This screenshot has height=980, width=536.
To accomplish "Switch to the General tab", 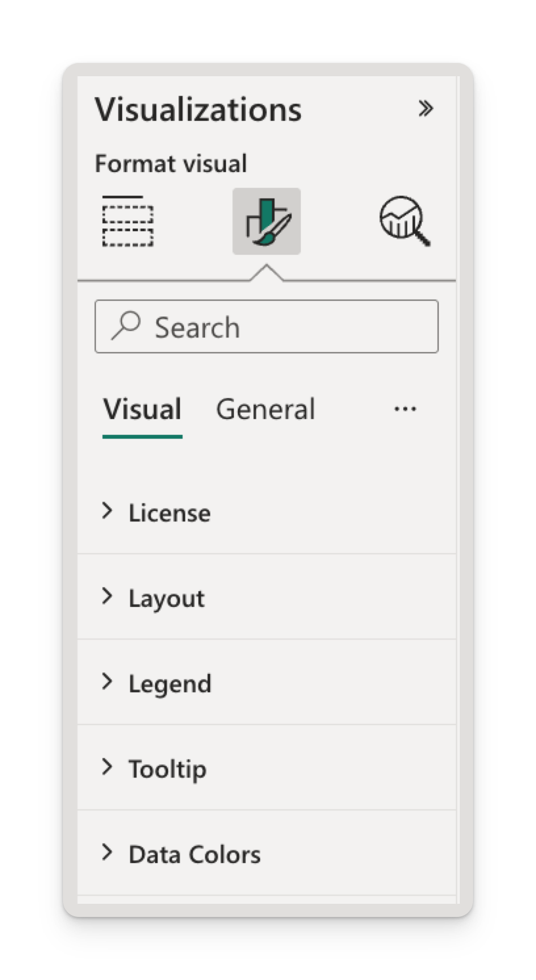I will (x=265, y=409).
